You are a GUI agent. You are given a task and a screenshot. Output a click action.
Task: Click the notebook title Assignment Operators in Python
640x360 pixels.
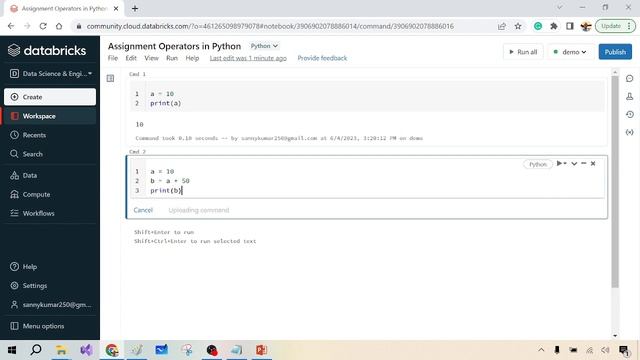[174, 46]
